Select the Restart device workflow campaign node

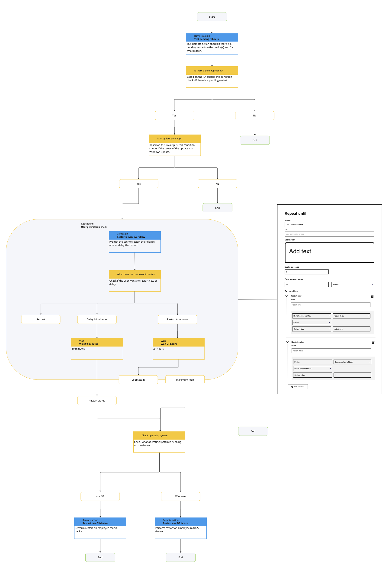(135, 242)
